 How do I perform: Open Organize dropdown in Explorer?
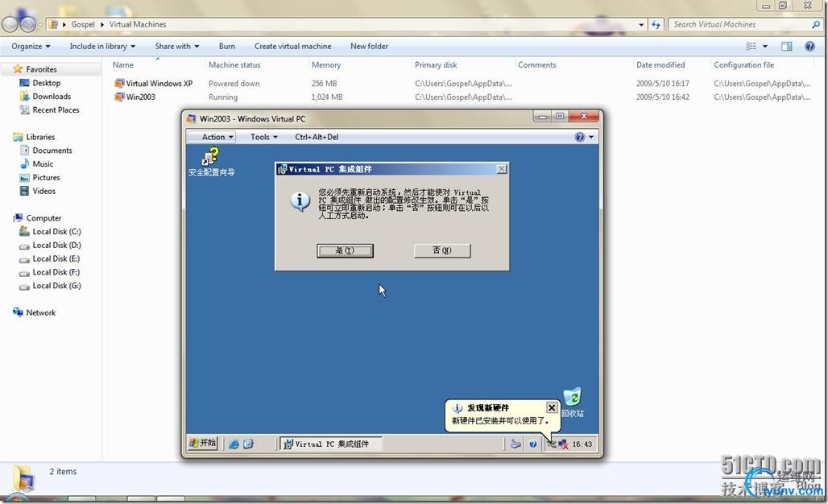tap(31, 47)
